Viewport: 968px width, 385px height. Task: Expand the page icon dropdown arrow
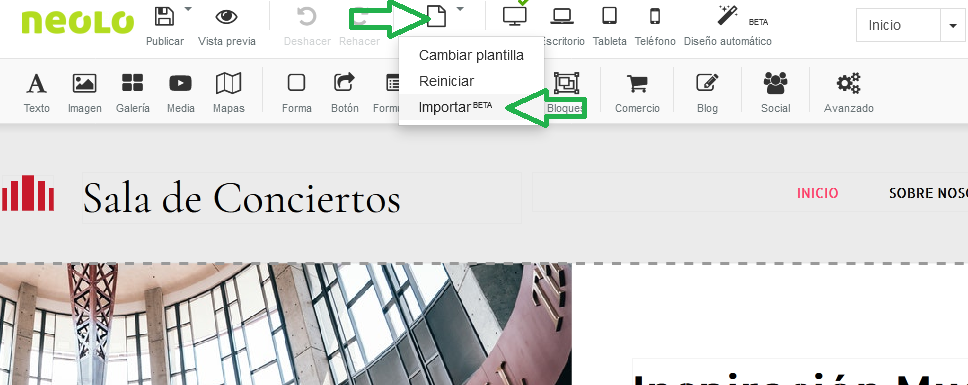click(460, 9)
